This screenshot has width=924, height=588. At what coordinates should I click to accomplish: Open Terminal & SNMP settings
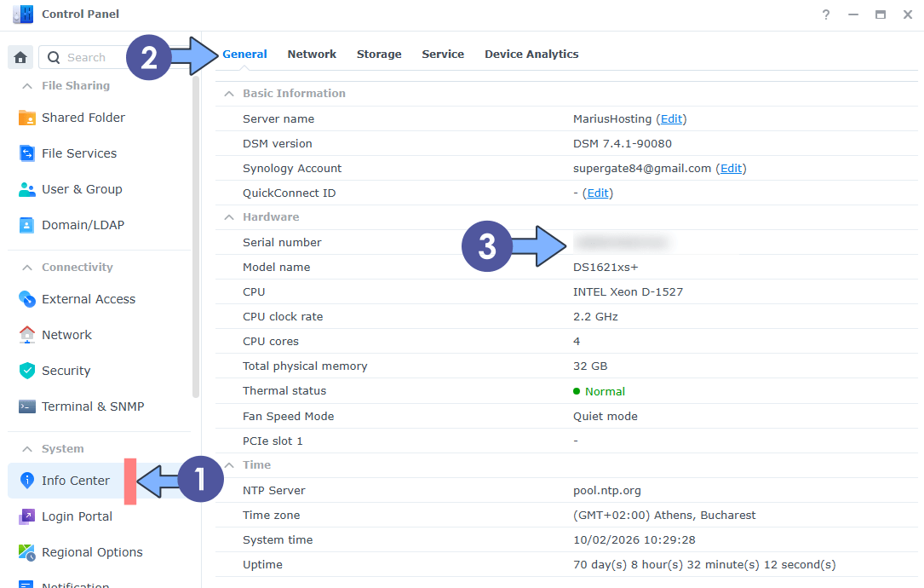pos(93,406)
